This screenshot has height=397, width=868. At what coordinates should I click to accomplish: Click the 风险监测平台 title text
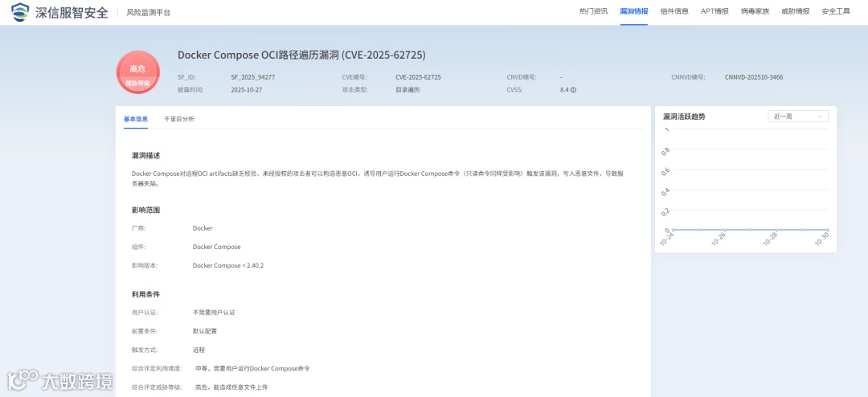[149, 12]
